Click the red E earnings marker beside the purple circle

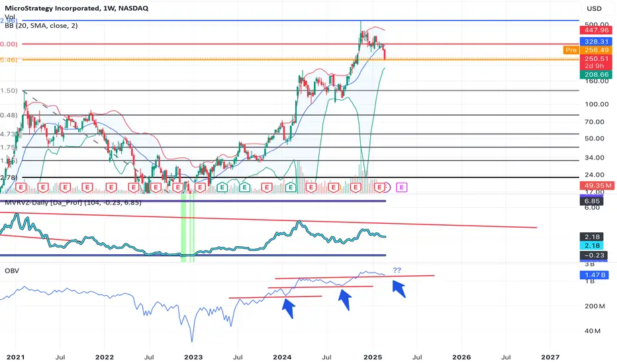tap(380, 187)
